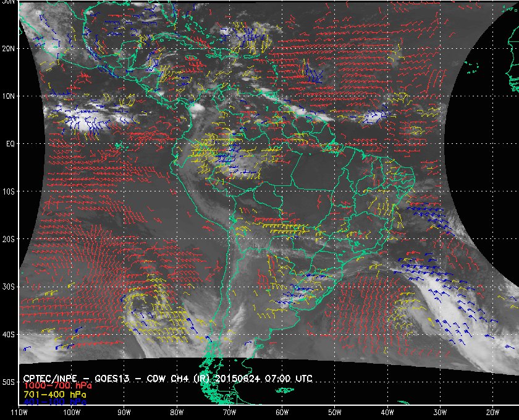Click the 10N latitude label
Screen dimensions: 519x420
click(x=8, y=96)
